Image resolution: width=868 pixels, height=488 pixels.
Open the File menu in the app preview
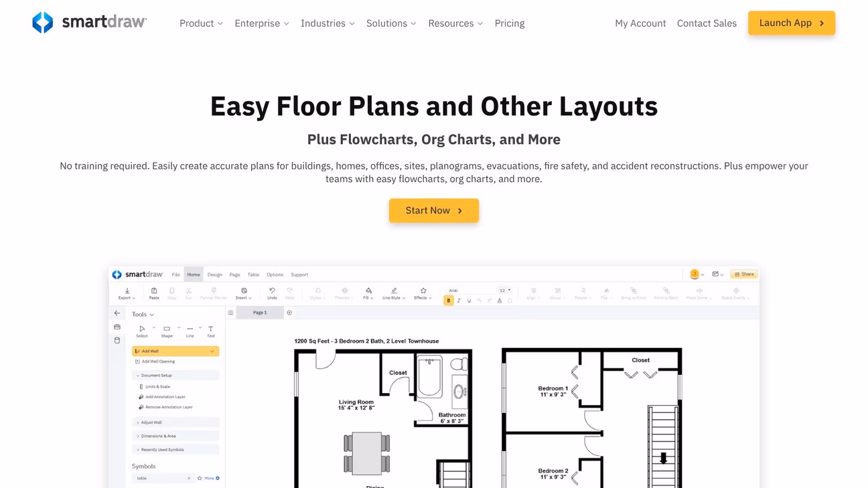coord(175,274)
